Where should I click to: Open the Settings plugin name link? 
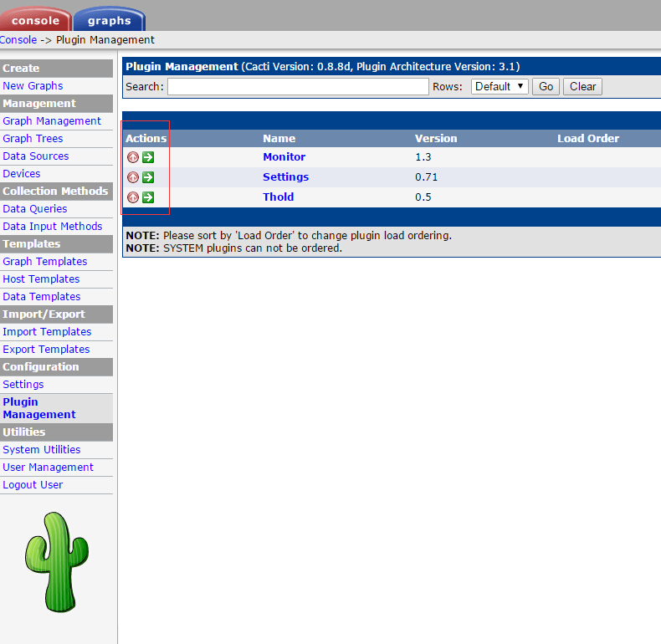pyautogui.click(x=286, y=177)
